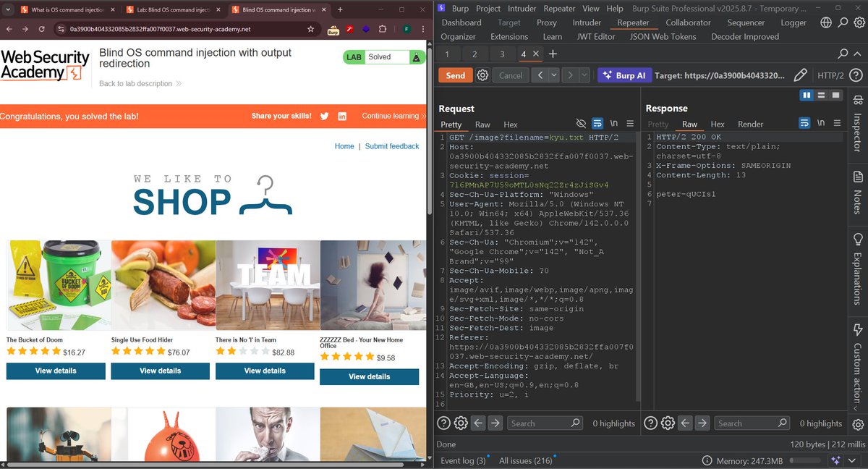Click the Burp AI button
This screenshot has width=868, height=469.
(625, 75)
